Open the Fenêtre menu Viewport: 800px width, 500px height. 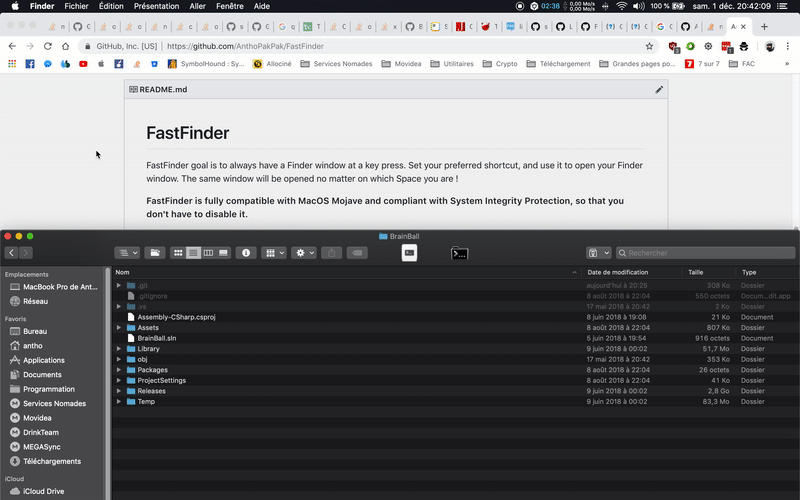(230, 6)
